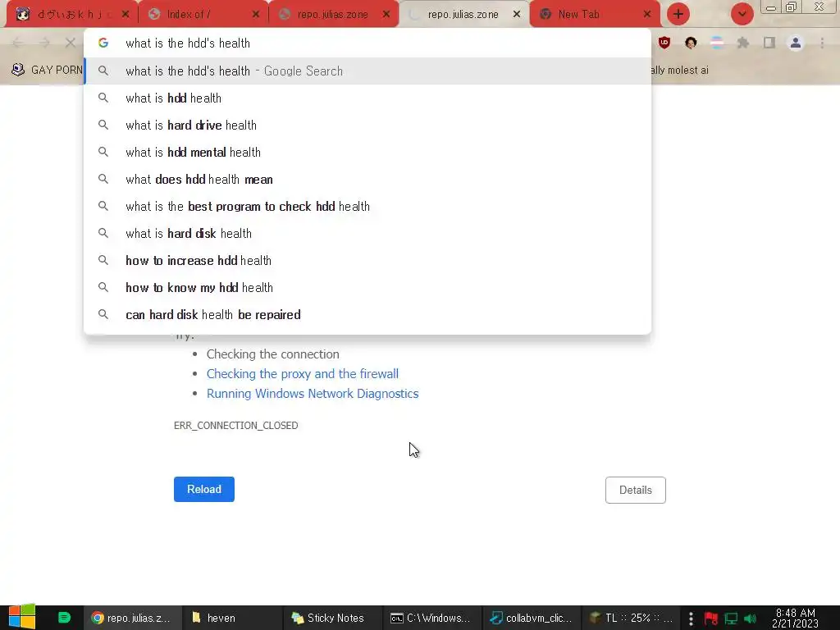Choose suggestion 'what does hdd health mean'
Screen dimensions: 840x630
[367, 179]
